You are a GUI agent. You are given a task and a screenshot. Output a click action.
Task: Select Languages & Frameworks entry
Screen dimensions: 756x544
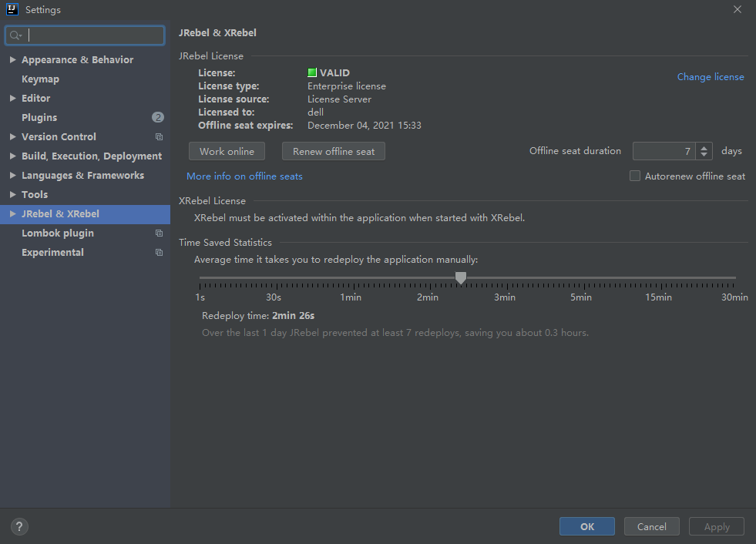click(x=83, y=176)
